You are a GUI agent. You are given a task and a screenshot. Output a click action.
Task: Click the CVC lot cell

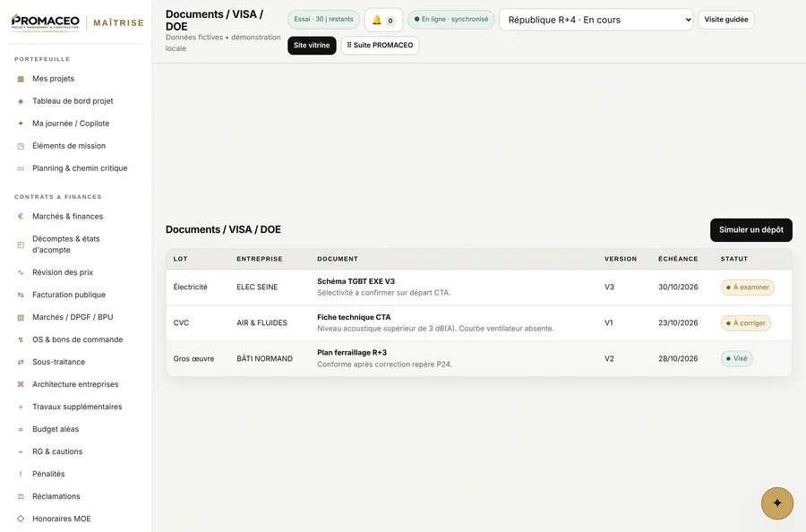coord(181,322)
